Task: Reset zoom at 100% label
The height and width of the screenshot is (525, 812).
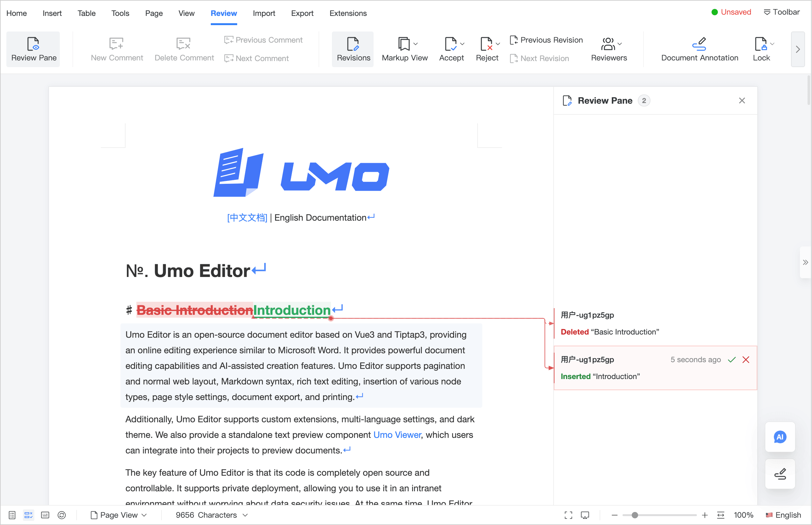Action: point(743,515)
